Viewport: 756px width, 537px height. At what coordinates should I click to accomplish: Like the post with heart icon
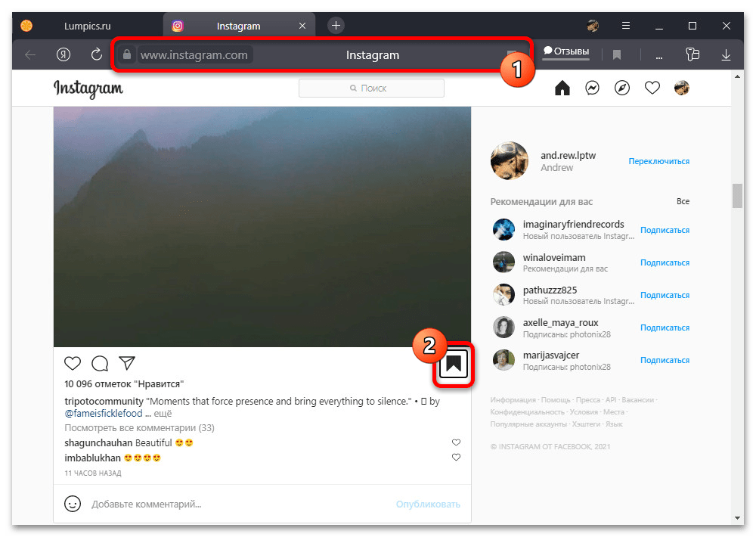coord(73,363)
